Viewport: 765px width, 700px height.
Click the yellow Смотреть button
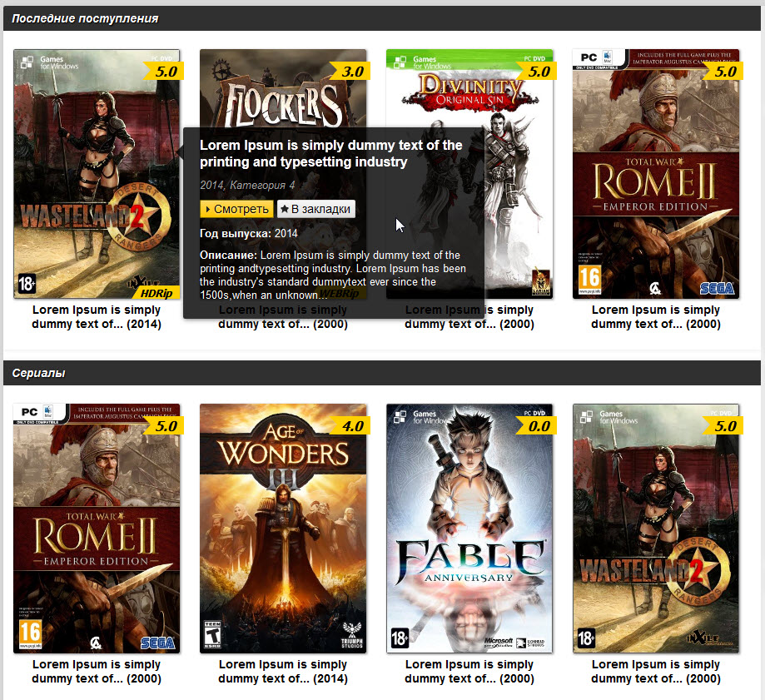tap(236, 209)
